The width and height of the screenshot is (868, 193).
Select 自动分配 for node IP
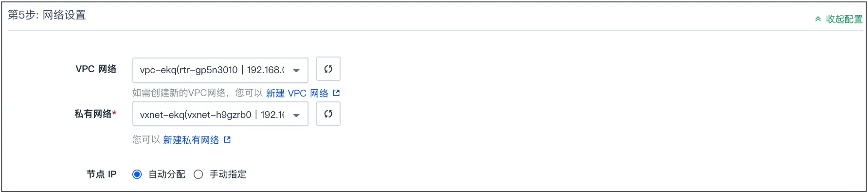[x=137, y=174]
